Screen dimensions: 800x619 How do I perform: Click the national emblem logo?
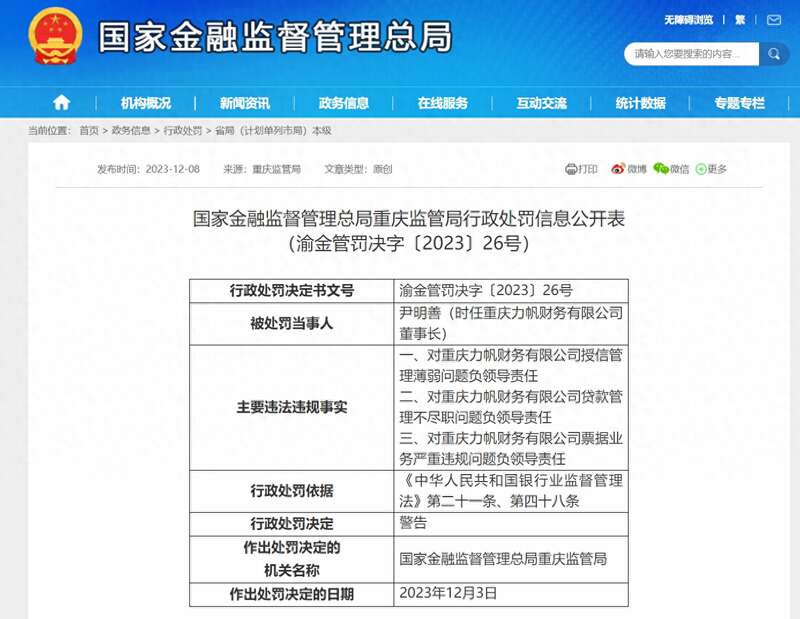click(x=55, y=37)
